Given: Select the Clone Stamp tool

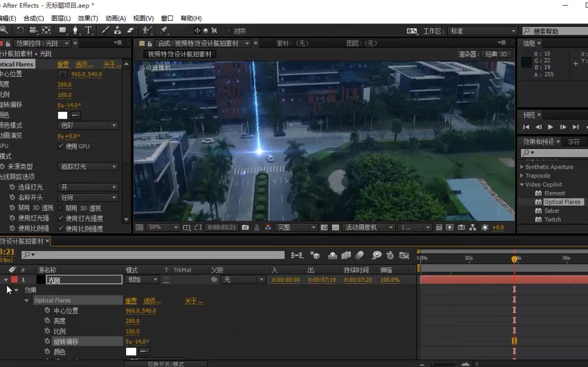Looking at the screenshot, I should click(117, 31).
